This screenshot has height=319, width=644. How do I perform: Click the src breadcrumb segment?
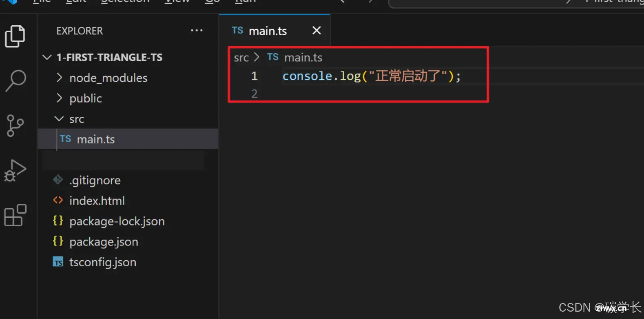[x=241, y=58]
